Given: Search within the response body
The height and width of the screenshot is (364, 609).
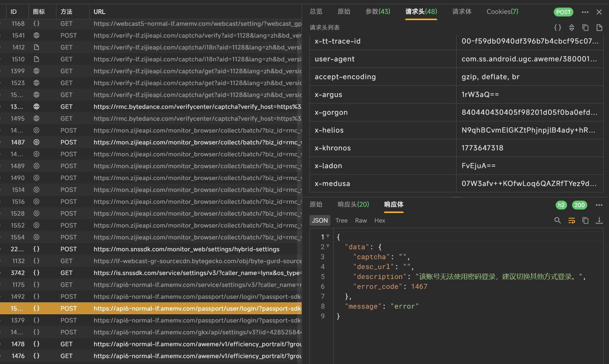Looking at the screenshot, I should pyautogui.click(x=558, y=220).
